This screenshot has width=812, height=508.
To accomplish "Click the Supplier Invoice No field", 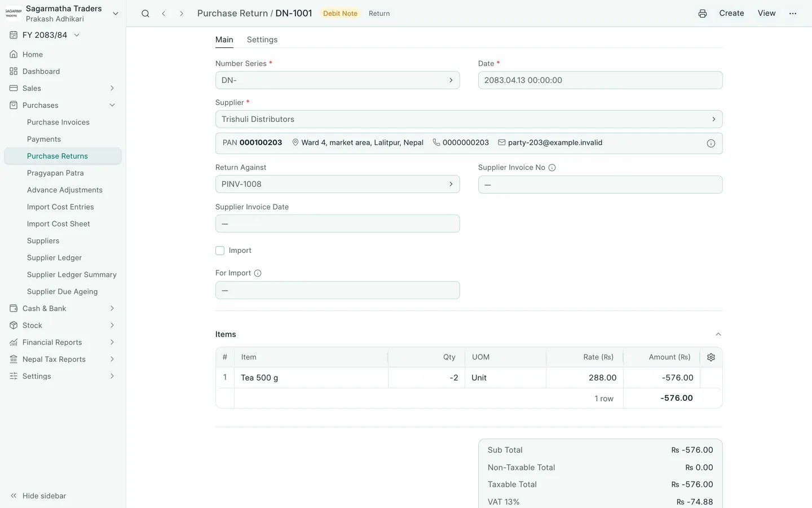I will click(600, 185).
